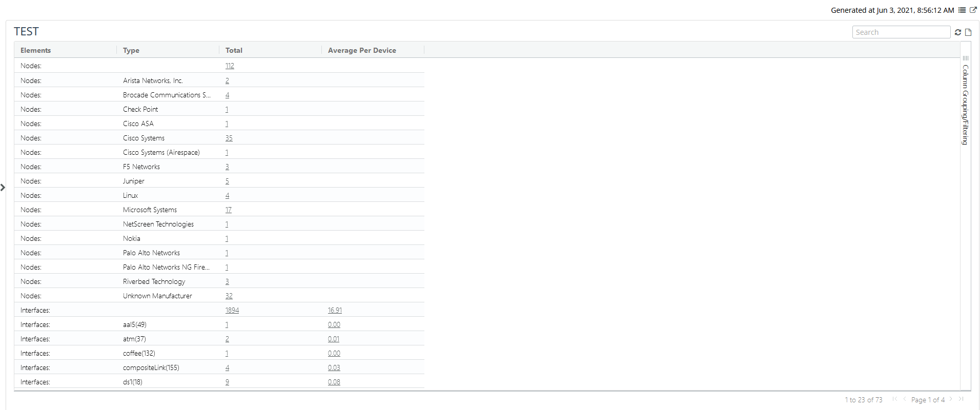Image resolution: width=980 pixels, height=410 pixels.
Task: Open report in new window icon
Action: point(973,10)
